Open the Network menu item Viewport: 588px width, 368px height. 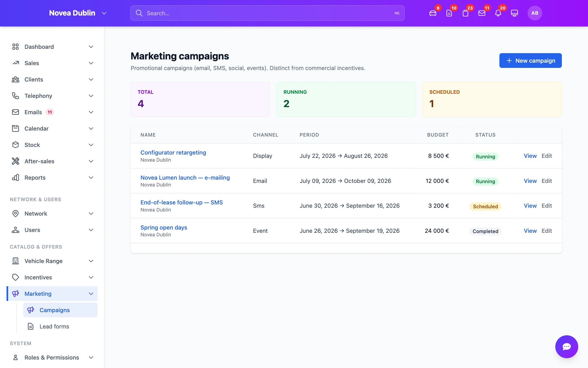52,213
